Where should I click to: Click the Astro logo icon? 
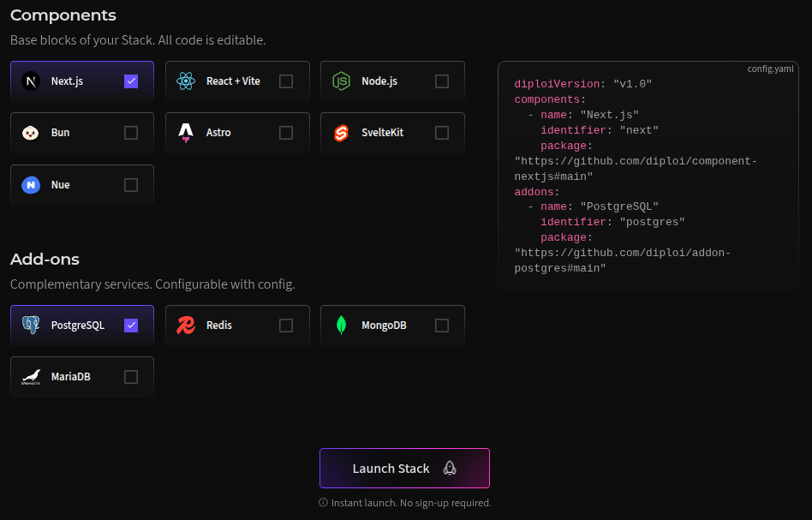click(186, 133)
